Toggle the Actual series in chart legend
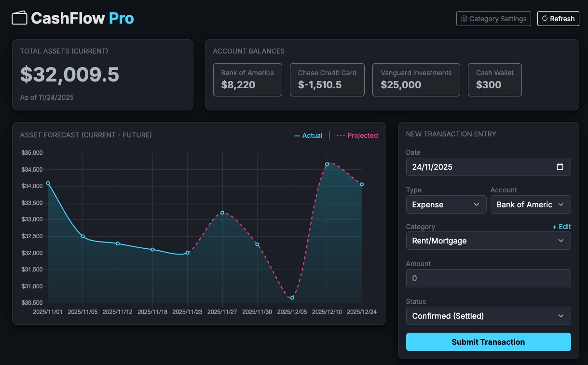This screenshot has width=588, height=365. (x=308, y=135)
